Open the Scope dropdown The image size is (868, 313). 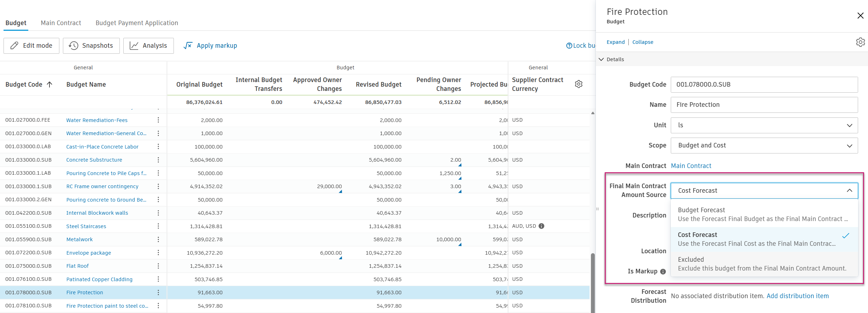[764, 145]
